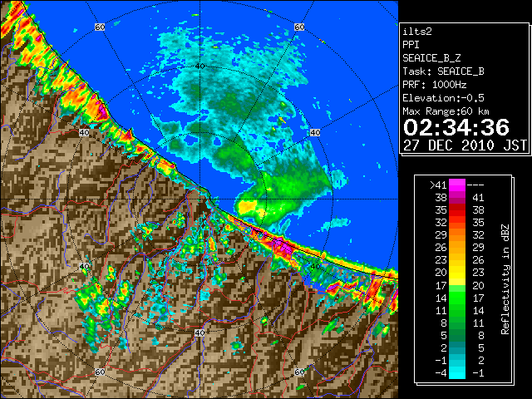Click the '60' ring label in the southwest over land

(x=100, y=372)
